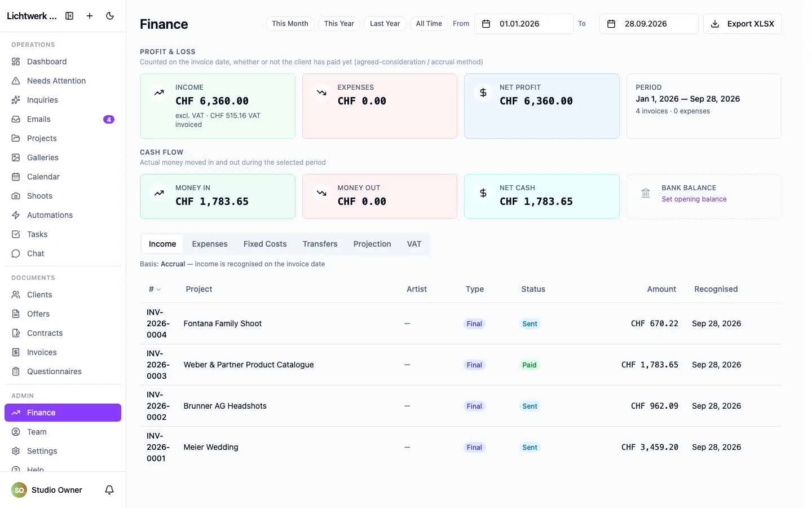Toggle dark mode moon icon
Image resolution: width=812 pixels, height=508 pixels.
tap(110, 16)
